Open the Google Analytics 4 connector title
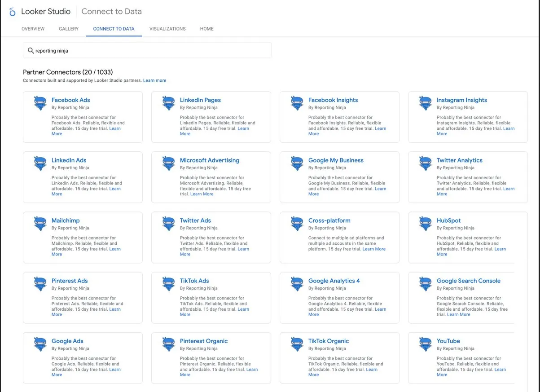The width and height of the screenshot is (540, 392). point(334,281)
